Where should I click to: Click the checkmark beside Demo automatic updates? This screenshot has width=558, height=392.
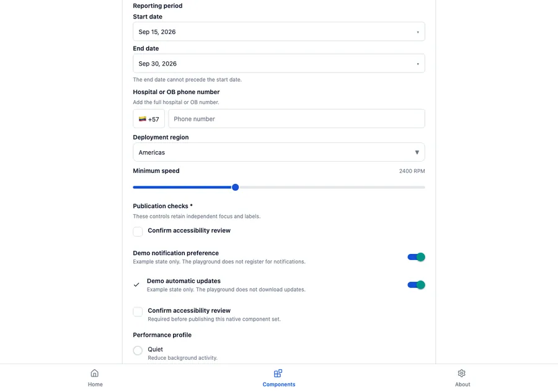pos(136,285)
